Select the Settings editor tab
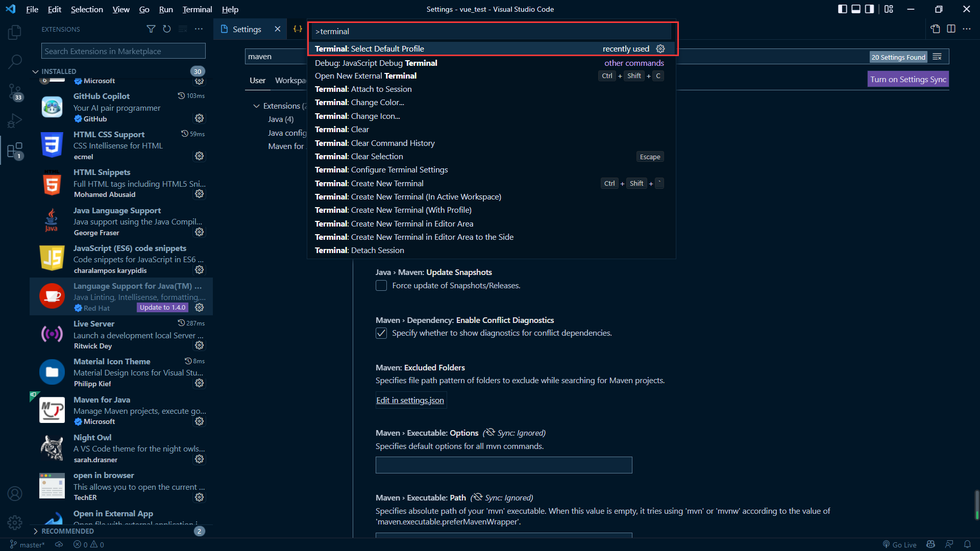 coord(247,29)
